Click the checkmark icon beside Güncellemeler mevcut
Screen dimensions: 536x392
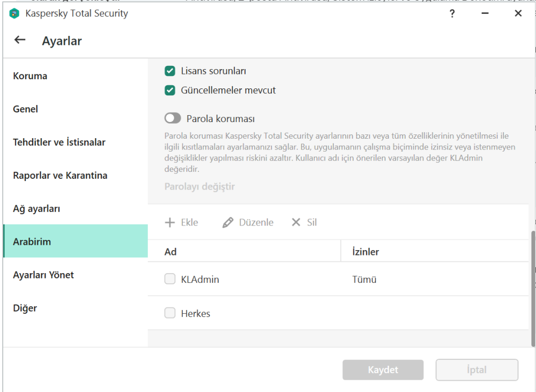(x=170, y=90)
